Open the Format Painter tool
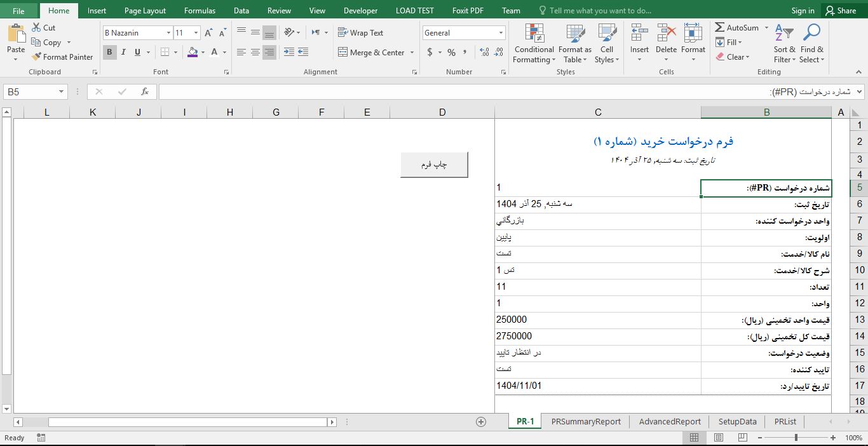Screen dimensions: 868x446 coord(62,57)
